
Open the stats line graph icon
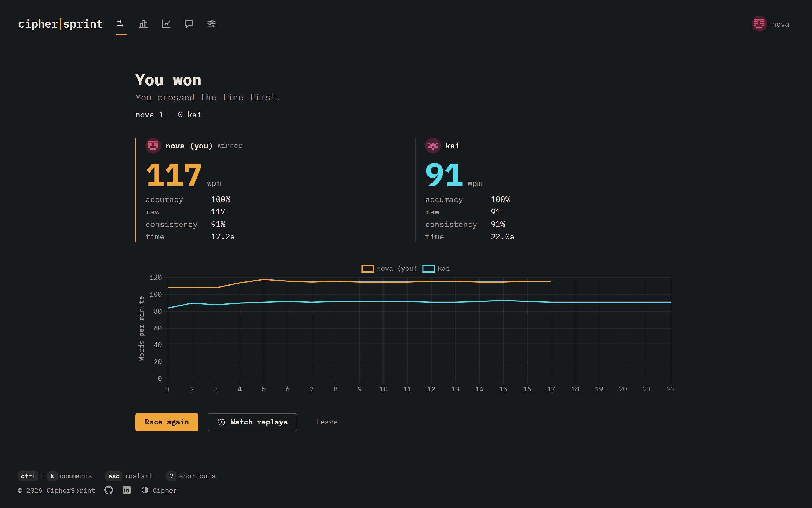coord(166,24)
